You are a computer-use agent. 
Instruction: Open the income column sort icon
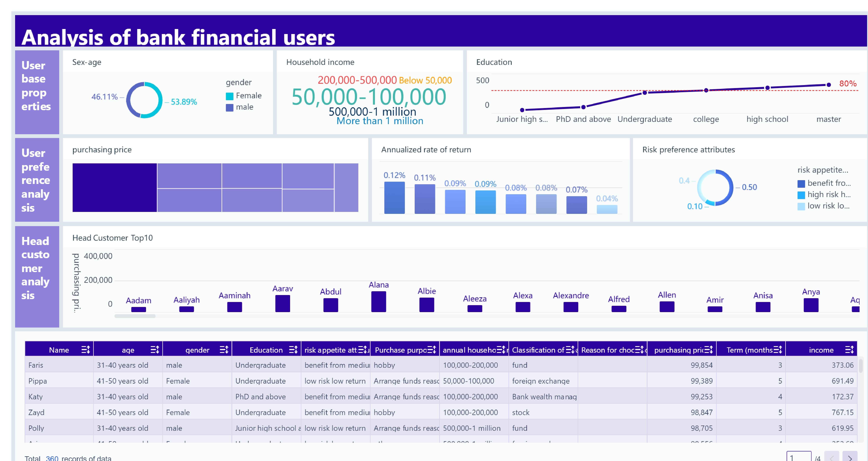click(x=849, y=350)
